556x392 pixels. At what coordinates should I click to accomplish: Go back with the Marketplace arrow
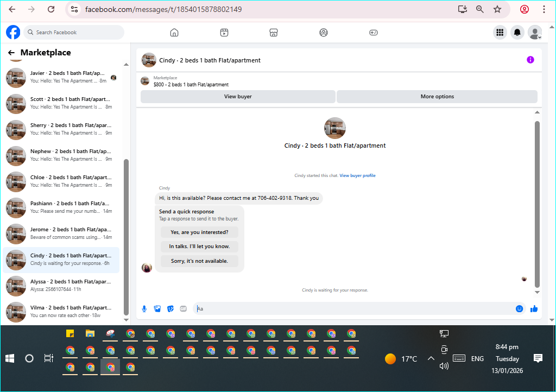pos(11,53)
